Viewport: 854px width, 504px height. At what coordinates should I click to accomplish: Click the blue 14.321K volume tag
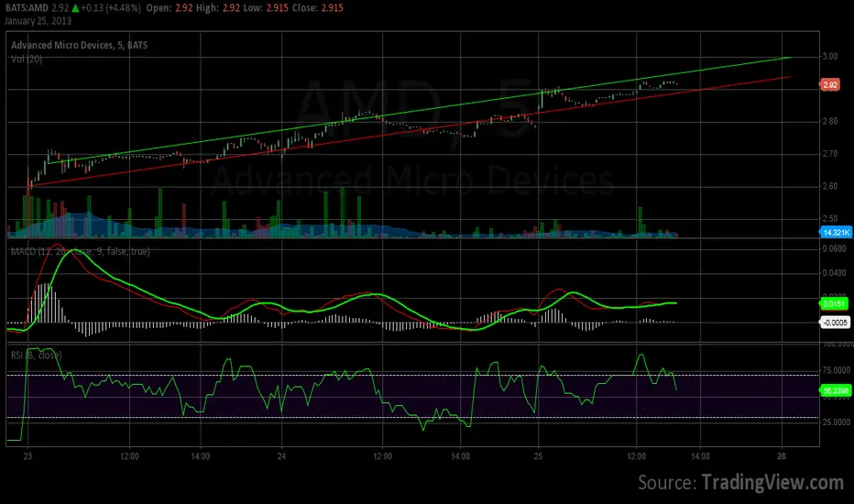click(836, 233)
